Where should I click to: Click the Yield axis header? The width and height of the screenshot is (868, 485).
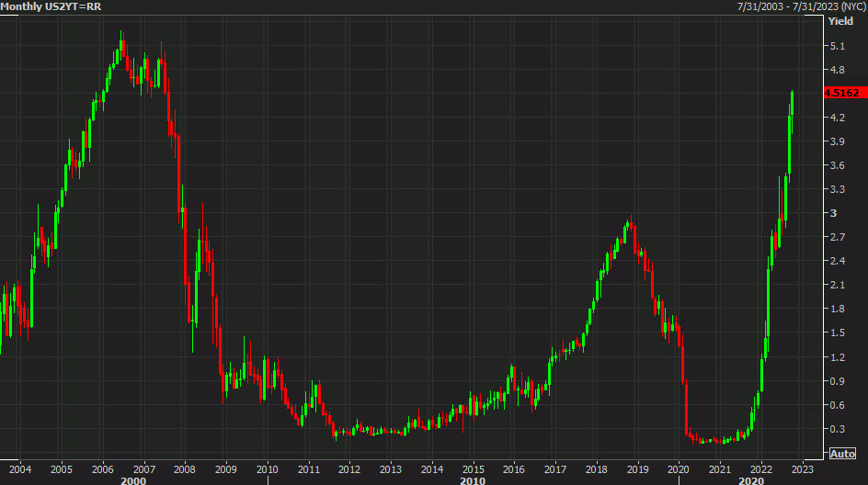[x=840, y=20]
